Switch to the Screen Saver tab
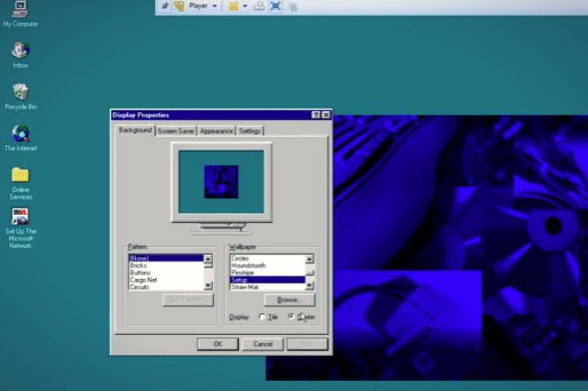Screen dimensions: 588x391 [175, 131]
